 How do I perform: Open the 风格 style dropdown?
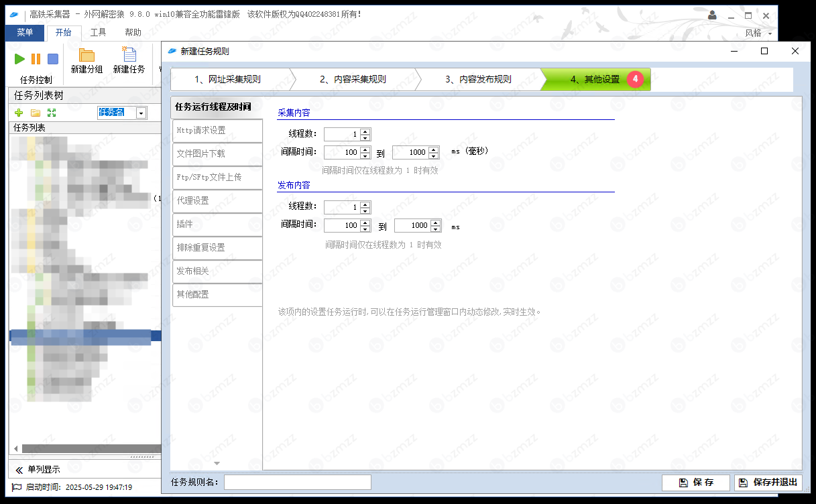(x=758, y=33)
